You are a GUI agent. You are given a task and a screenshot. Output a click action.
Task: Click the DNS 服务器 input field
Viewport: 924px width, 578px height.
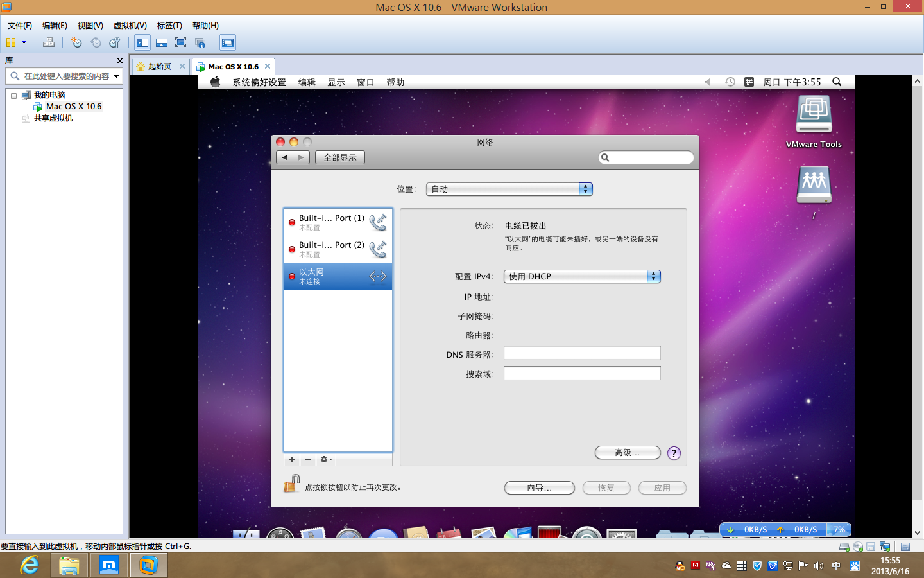point(582,353)
